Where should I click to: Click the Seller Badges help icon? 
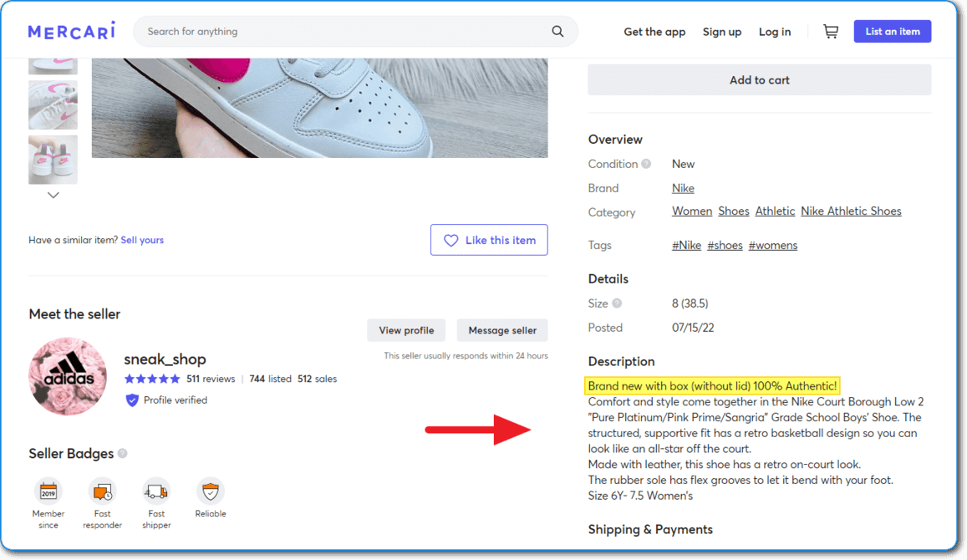point(123,454)
